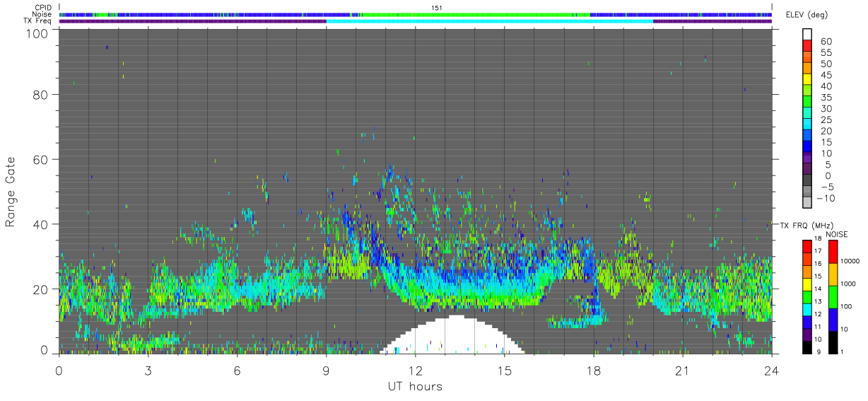The image size is (868, 401).
Task: Click UT hours tick label '15'
Action: (x=505, y=370)
